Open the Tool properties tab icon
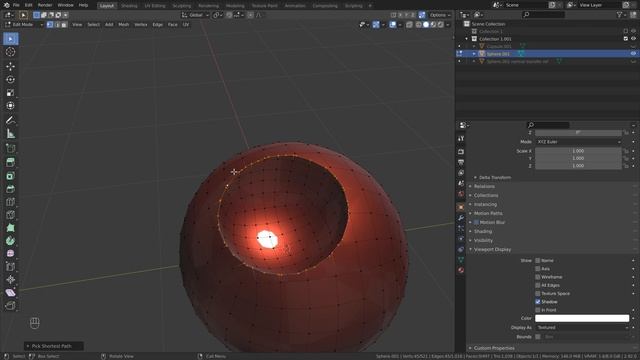 point(461,139)
